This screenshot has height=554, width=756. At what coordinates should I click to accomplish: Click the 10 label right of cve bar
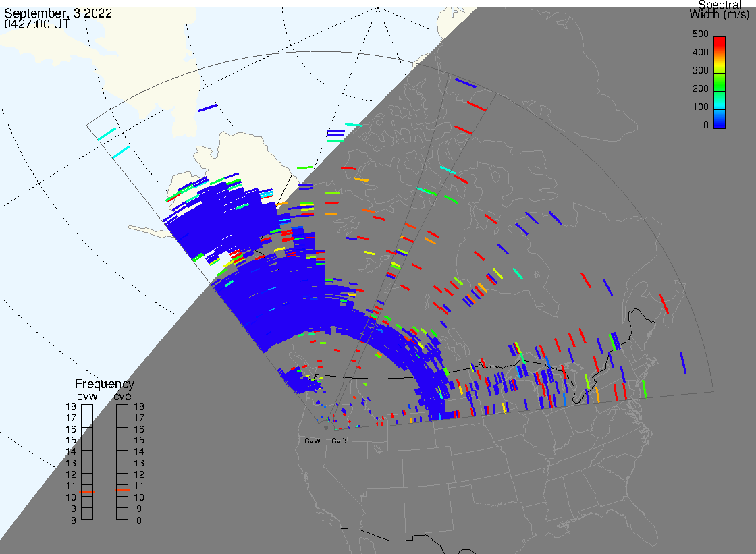(139, 497)
